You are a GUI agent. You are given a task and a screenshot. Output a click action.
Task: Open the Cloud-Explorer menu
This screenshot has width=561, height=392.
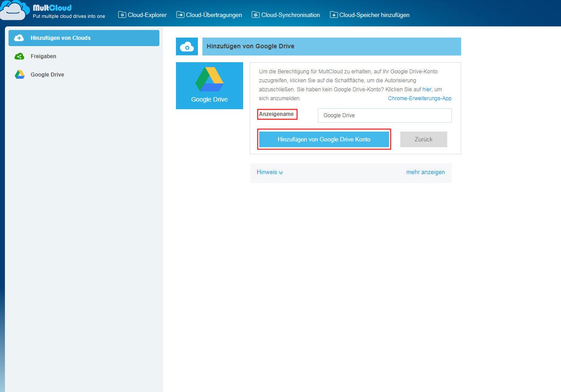(142, 15)
